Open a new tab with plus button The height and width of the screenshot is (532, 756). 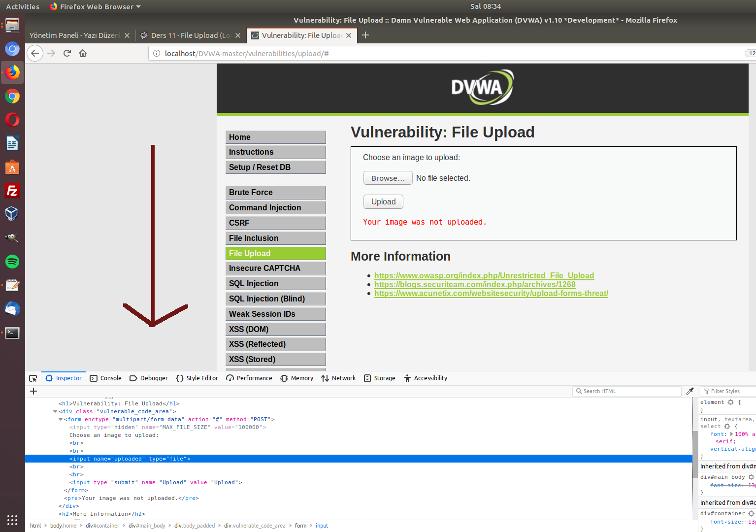(365, 35)
